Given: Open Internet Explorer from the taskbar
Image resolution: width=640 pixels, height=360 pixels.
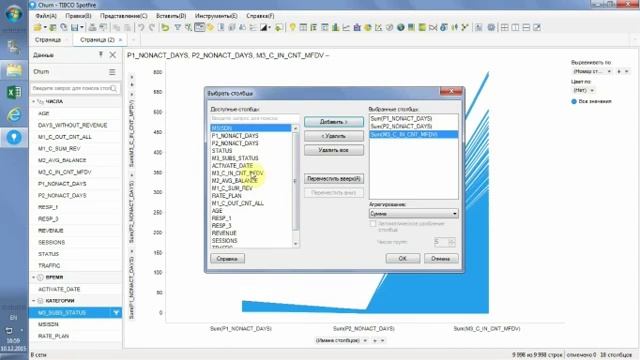Looking at the screenshot, I should point(14,115).
